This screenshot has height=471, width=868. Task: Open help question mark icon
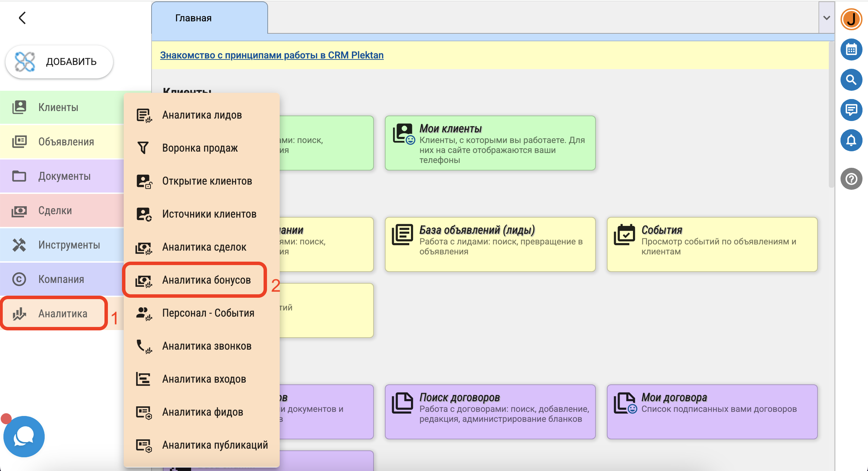tap(851, 179)
